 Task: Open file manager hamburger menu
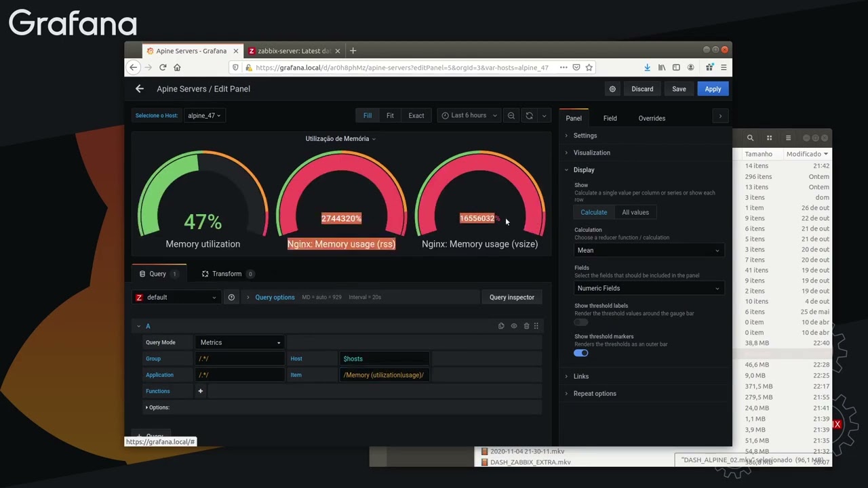788,138
